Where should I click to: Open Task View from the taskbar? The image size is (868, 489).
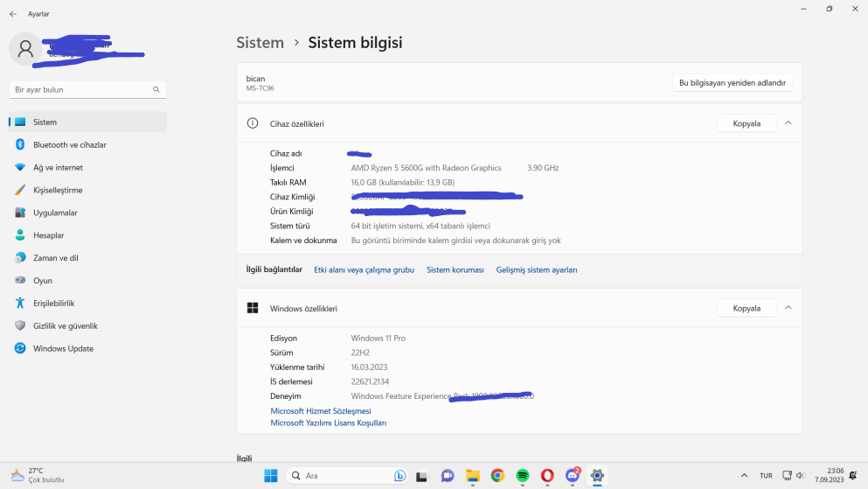[x=422, y=476]
